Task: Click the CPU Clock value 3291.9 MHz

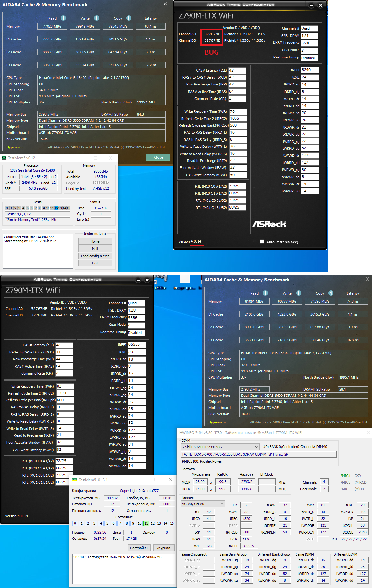Action: (303, 365)
